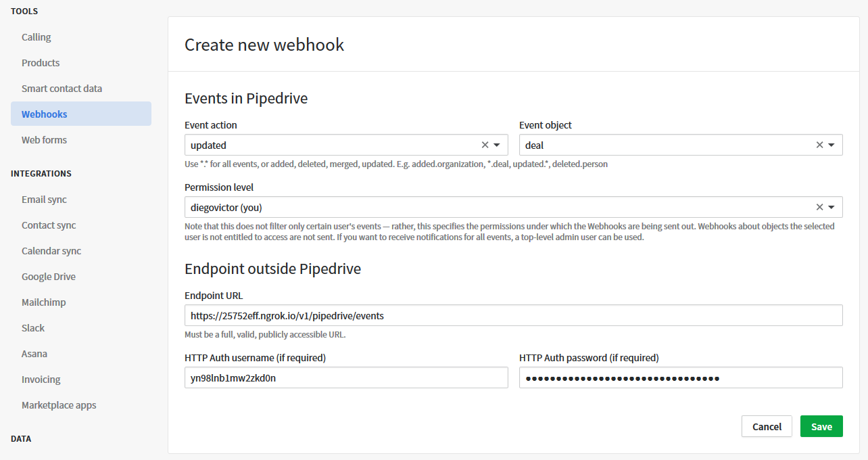The height and width of the screenshot is (460, 868).
Task: Select the Webhooks menu item
Action: tap(45, 114)
